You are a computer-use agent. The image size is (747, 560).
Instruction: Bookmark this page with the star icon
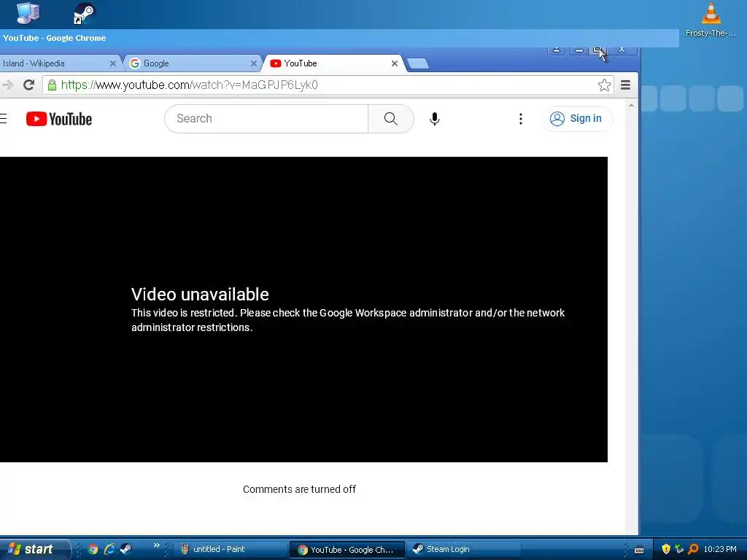604,85
